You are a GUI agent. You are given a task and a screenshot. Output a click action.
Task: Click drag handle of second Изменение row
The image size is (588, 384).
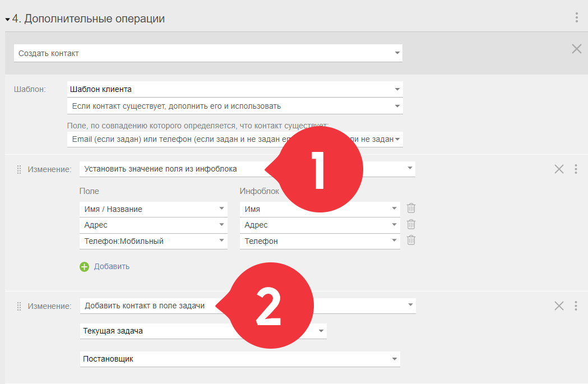click(18, 307)
